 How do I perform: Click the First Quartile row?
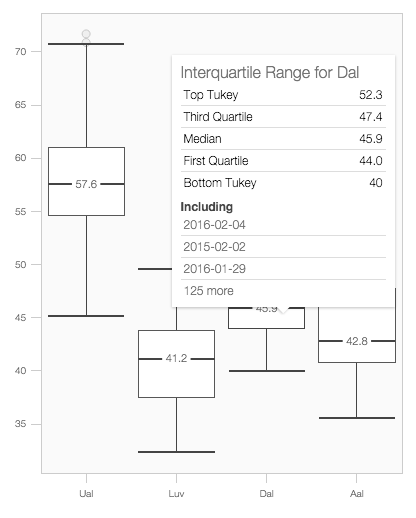(283, 161)
